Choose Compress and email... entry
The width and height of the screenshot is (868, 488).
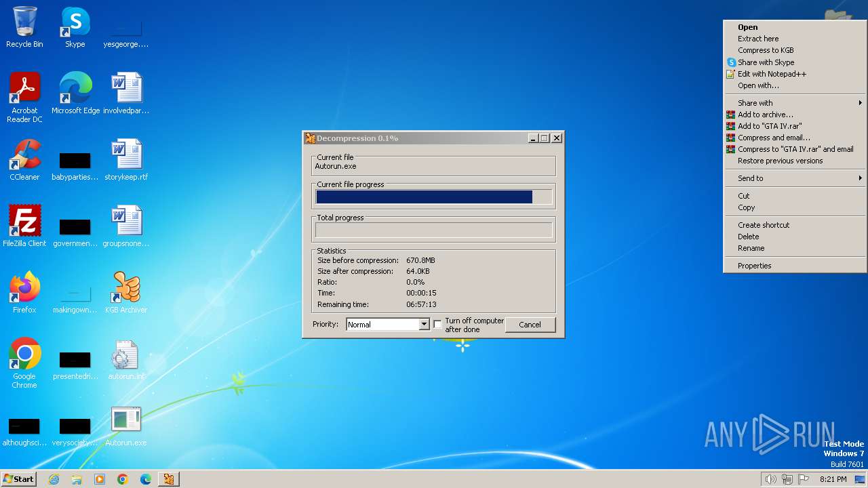click(x=795, y=138)
